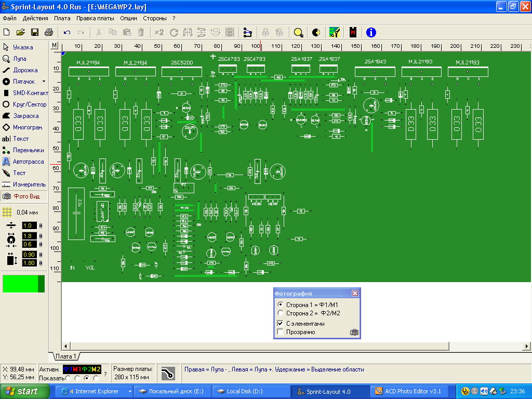
Task: Click the x2 duplicate icon
Action: [x=159, y=32]
